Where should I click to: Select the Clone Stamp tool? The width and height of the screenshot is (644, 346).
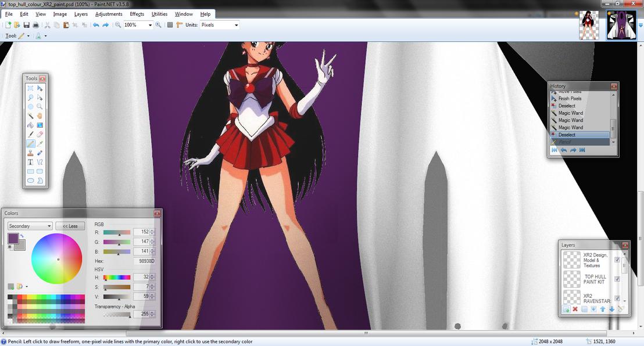pos(30,153)
